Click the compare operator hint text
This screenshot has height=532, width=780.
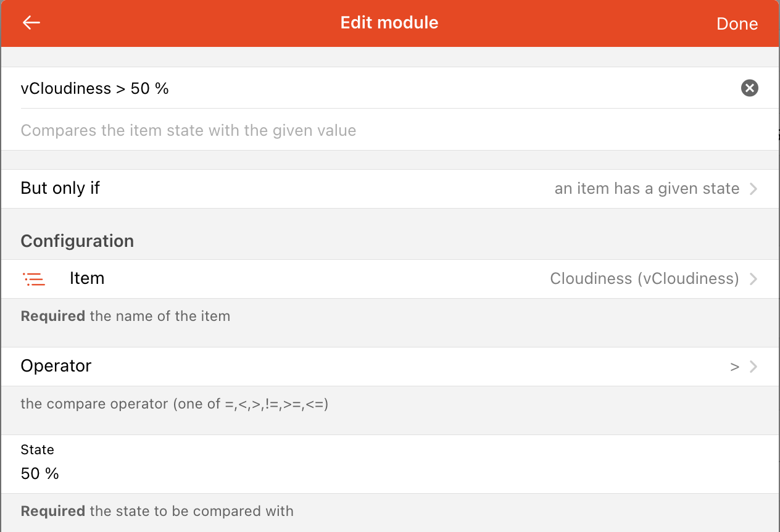point(174,404)
